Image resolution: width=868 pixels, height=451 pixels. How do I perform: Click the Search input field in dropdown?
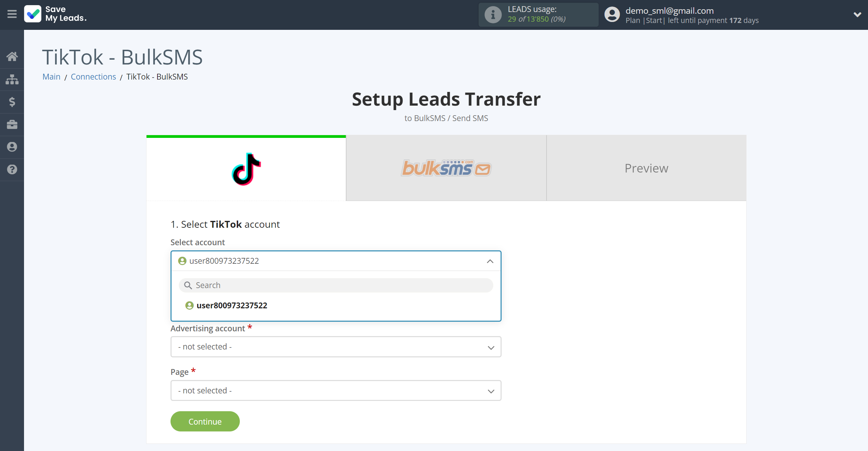336,285
